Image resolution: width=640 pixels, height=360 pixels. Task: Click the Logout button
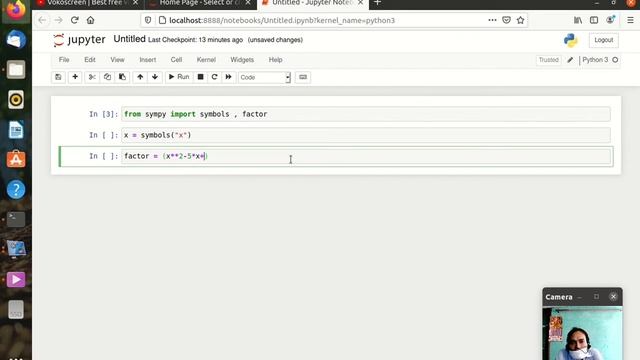coord(604,40)
